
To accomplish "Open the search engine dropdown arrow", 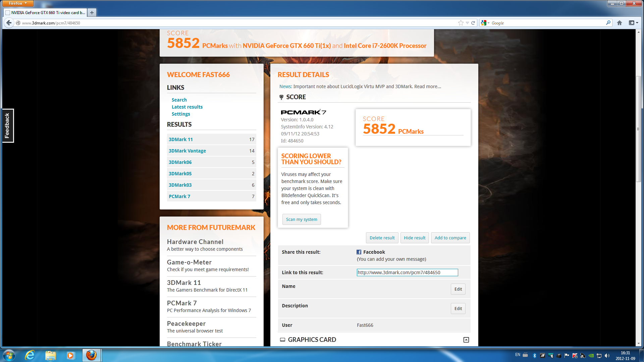I will click(488, 23).
